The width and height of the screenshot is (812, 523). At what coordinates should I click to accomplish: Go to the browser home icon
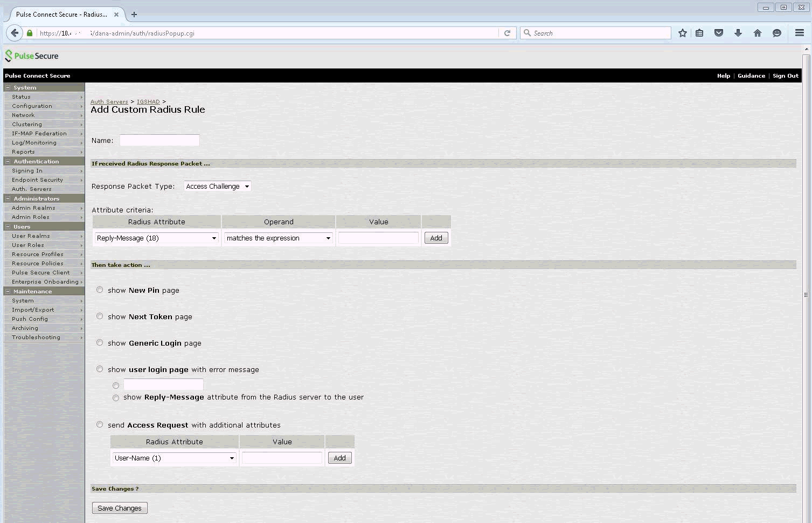[x=758, y=33]
